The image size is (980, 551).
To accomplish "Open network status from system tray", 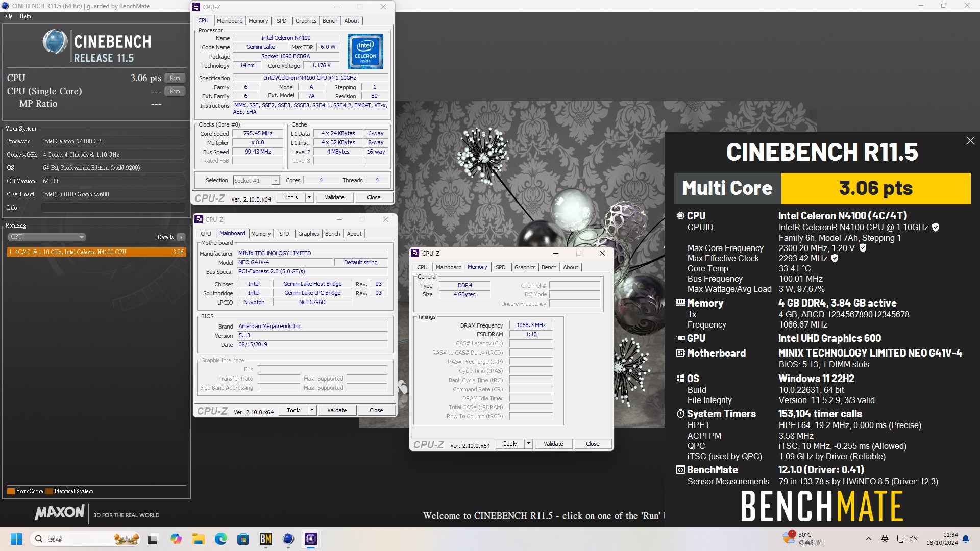I will point(901,539).
